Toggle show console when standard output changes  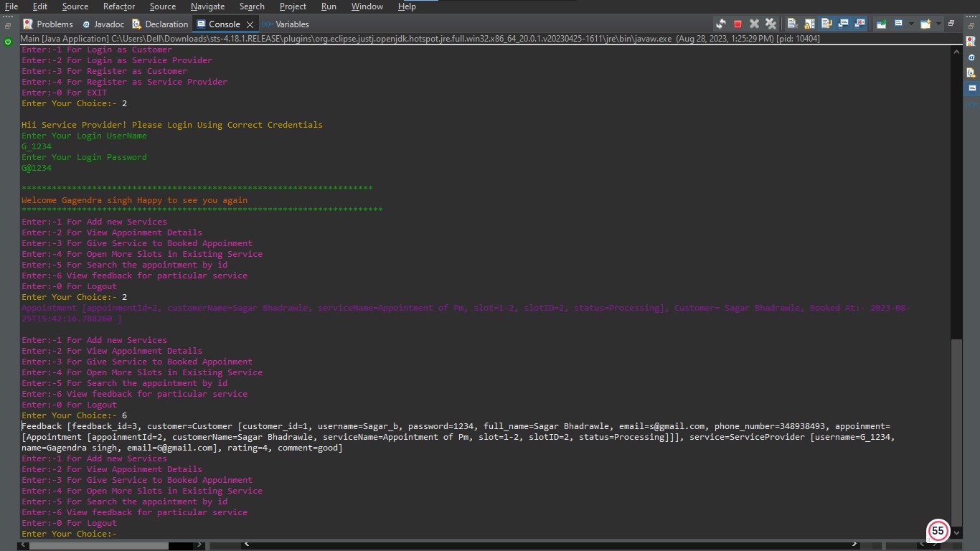pos(843,24)
